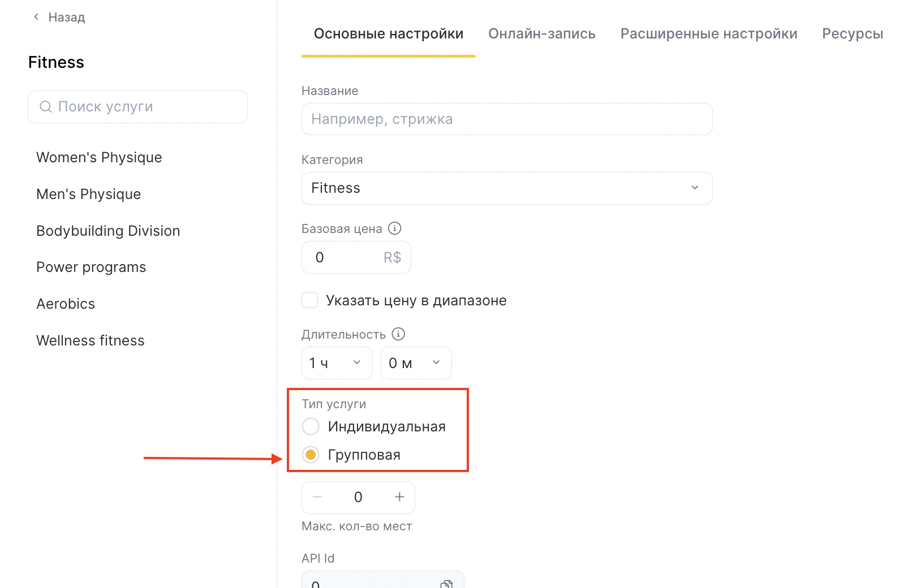900x588 pixels.
Task: Expand the minutes duration dropdown
Action: [416, 363]
